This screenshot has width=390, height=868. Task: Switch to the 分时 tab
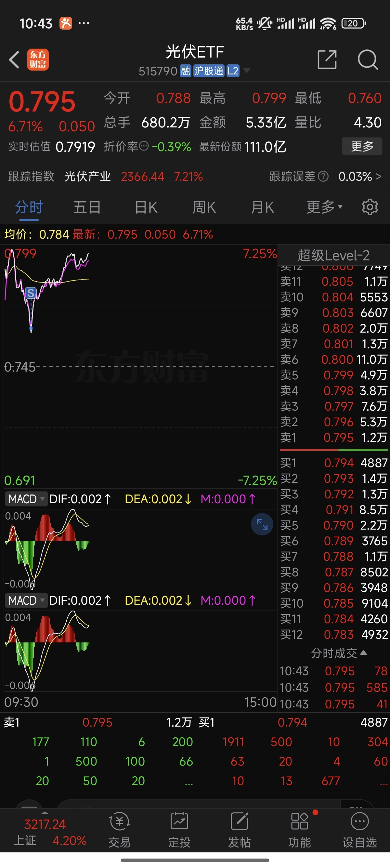click(x=29, y=207)
